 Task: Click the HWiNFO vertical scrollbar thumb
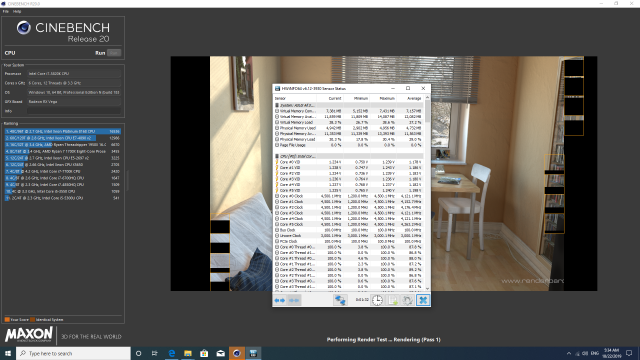[427, 111]
